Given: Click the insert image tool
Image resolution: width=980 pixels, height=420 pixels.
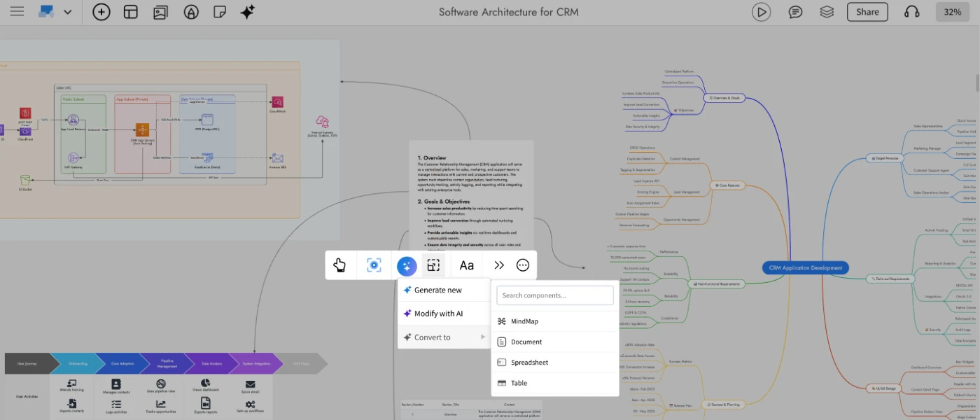Looking at the screenshot, I should pos(160,12).
